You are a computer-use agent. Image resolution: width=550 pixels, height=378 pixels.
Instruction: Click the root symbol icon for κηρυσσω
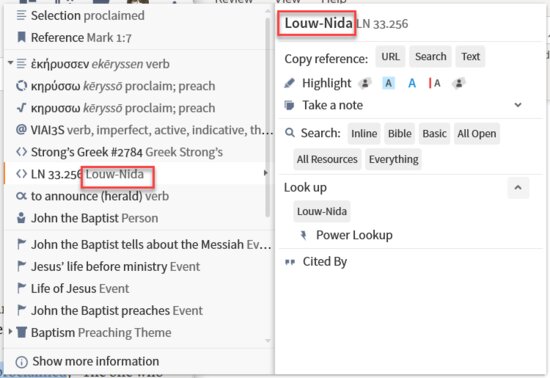21,108
